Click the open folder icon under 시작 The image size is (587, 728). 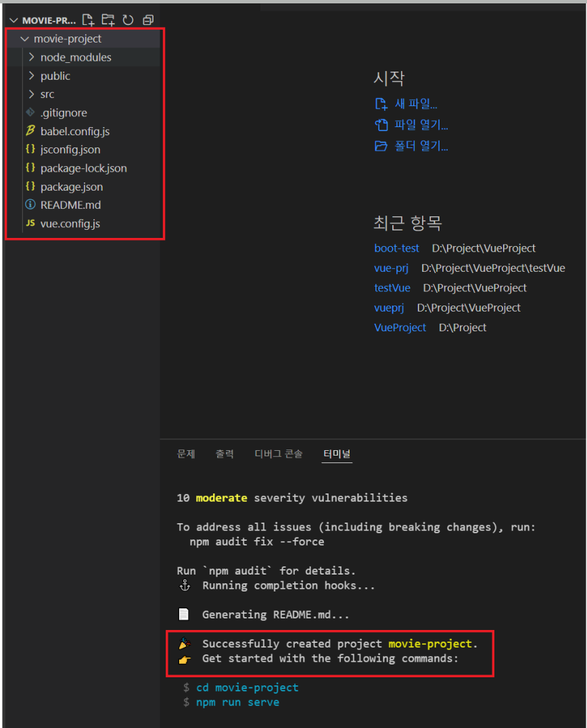381,146
